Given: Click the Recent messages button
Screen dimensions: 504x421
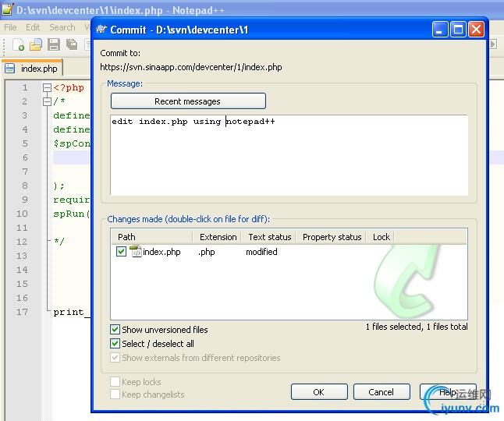Looking at the screenshot, I should (x=188, y=101).
